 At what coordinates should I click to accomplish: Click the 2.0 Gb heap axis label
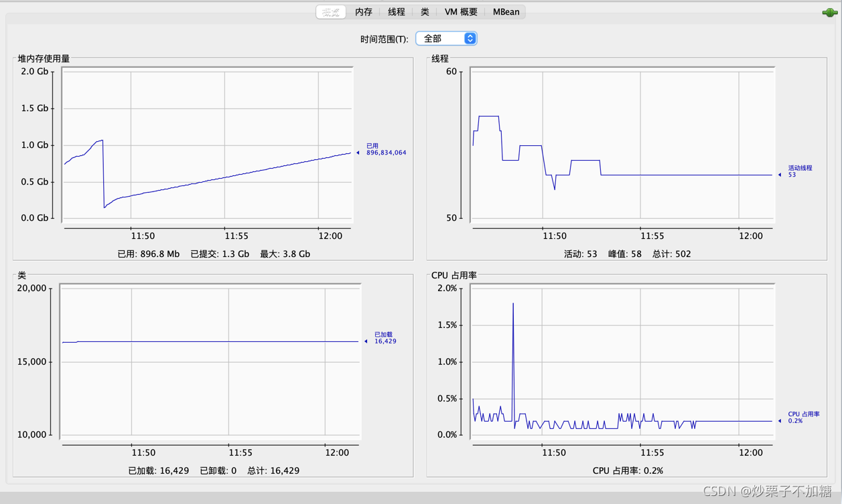35,72
